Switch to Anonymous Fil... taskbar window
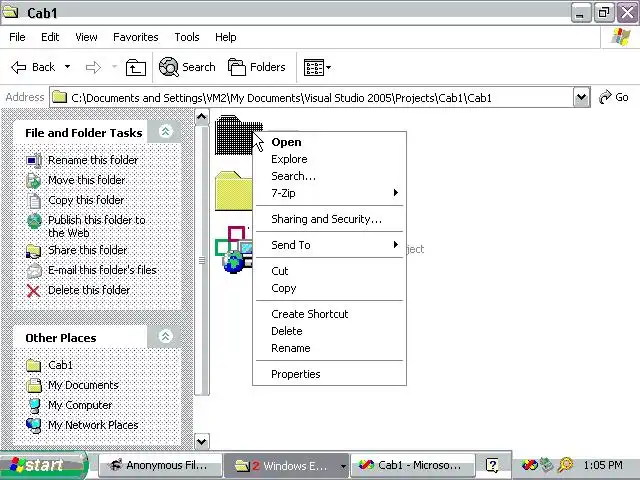Screen dimensions: 640x480 (160, 465)
